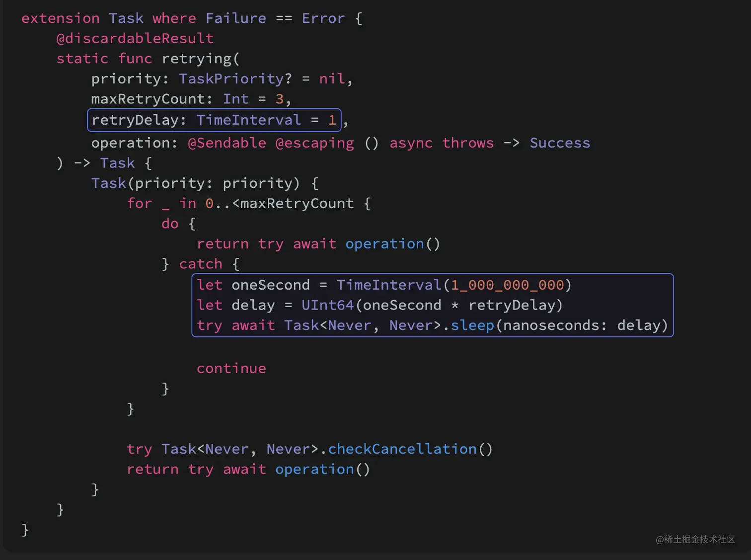Screen dimensions: 751x560
Task: Click the "0..<maxRetryCount" range expression
Action: pyautogui.click(x=280, y=203)
